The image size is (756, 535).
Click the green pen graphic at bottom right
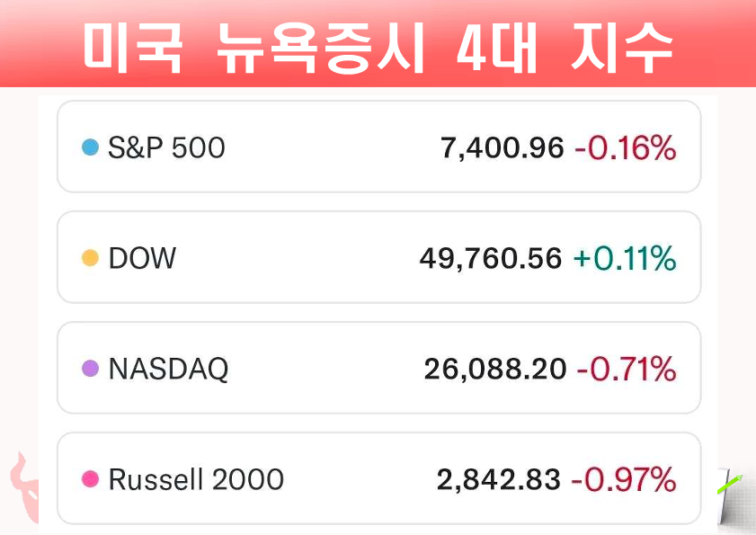tap(731, 484)
